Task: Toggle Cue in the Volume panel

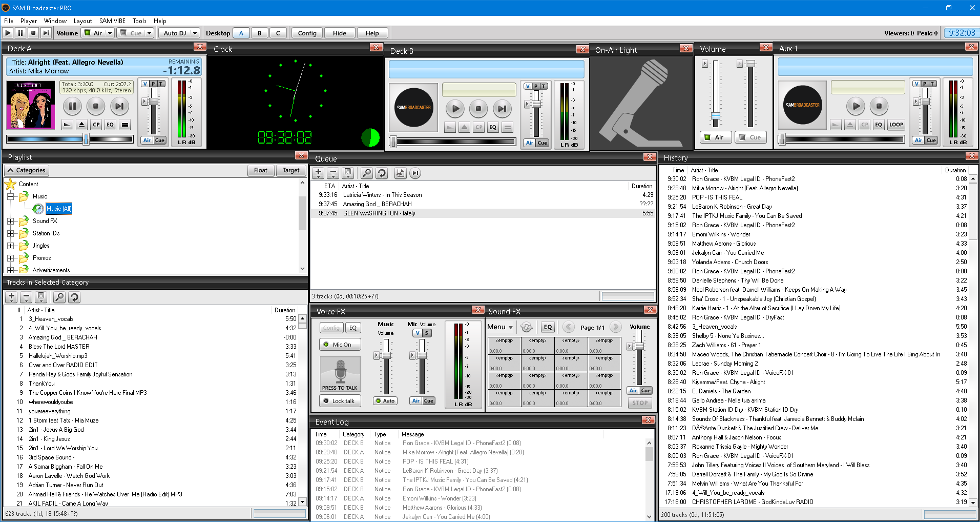Action: tap(750, 137)
